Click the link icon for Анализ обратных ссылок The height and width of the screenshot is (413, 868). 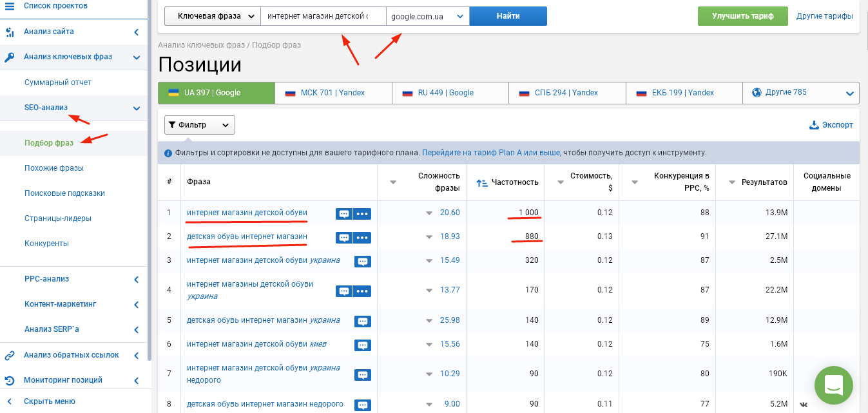(10, 355)
